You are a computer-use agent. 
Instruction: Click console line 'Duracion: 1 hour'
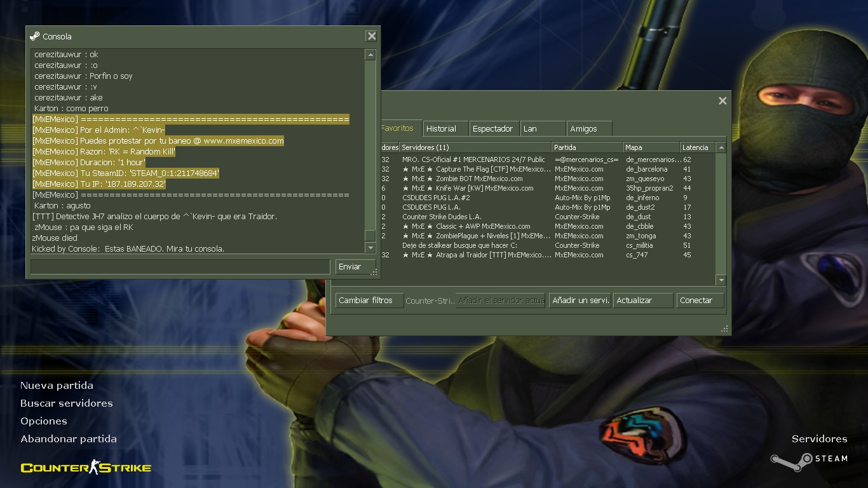89,163
